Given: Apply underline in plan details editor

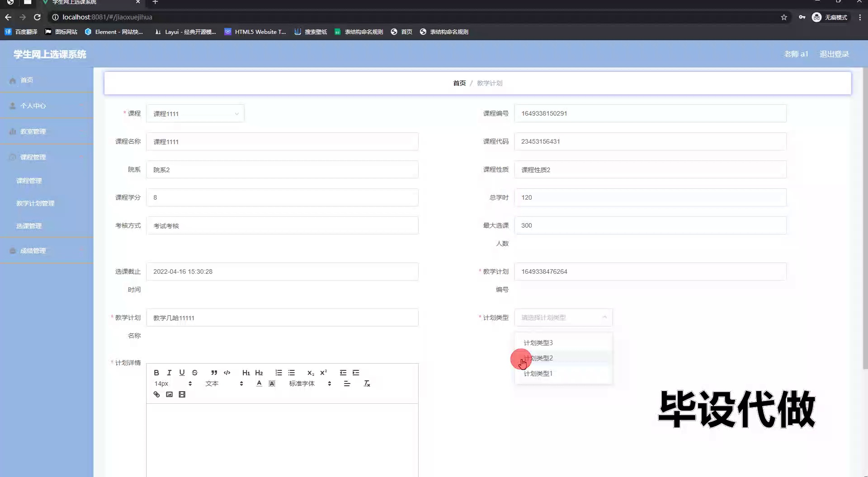Looking at the screenshot, I should tap(182, 373).
